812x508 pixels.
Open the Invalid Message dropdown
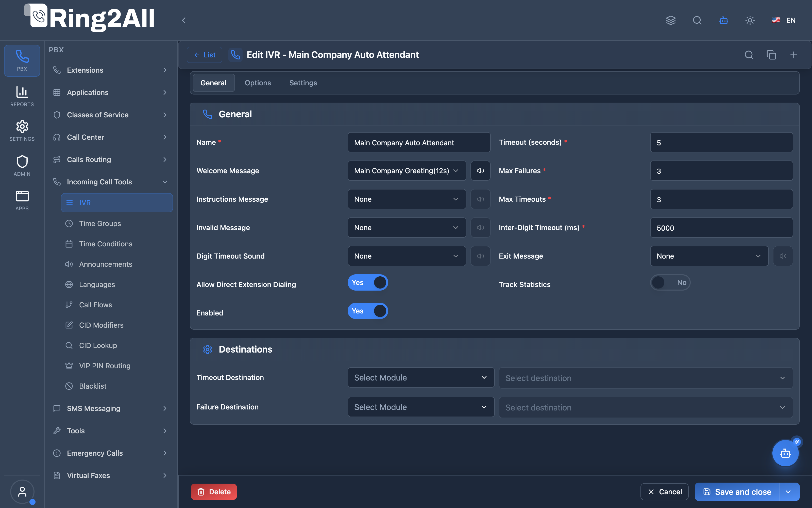click(407, 228)
